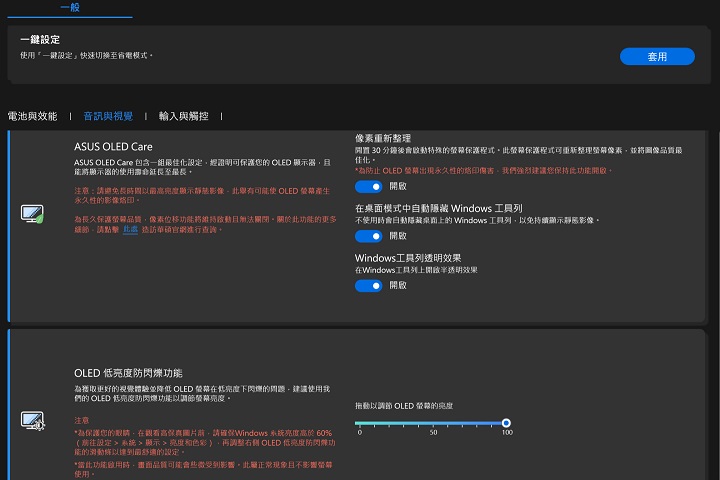Click the red 注意 label in flicker section
Image resolution: width=720 pixels, height=480 pixels.
[82, 420]
